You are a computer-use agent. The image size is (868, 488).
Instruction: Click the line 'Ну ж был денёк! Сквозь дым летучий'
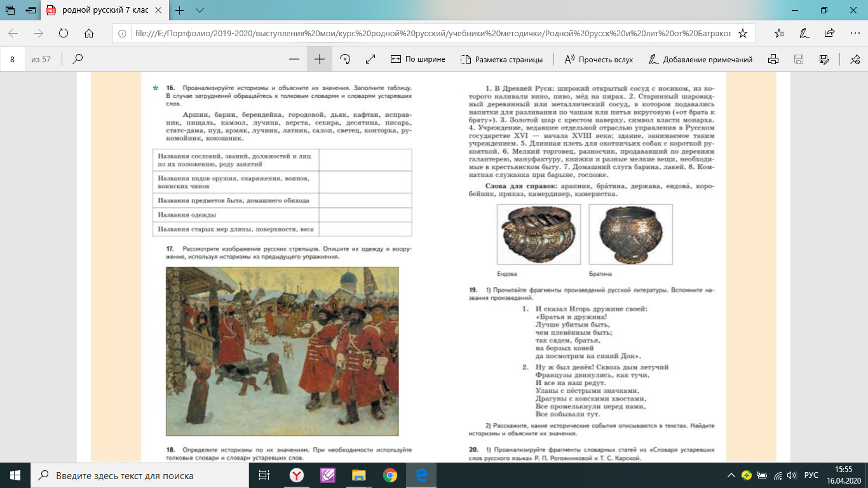[602, 367]
